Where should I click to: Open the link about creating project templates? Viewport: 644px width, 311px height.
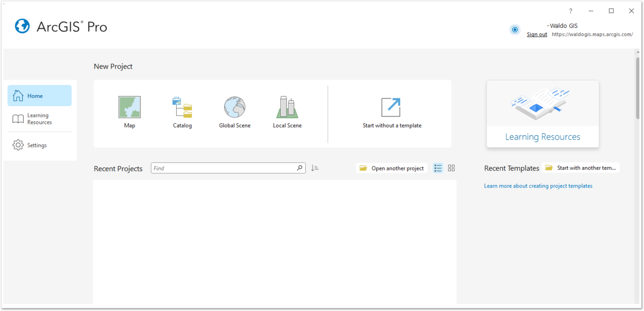click(538, 186)
